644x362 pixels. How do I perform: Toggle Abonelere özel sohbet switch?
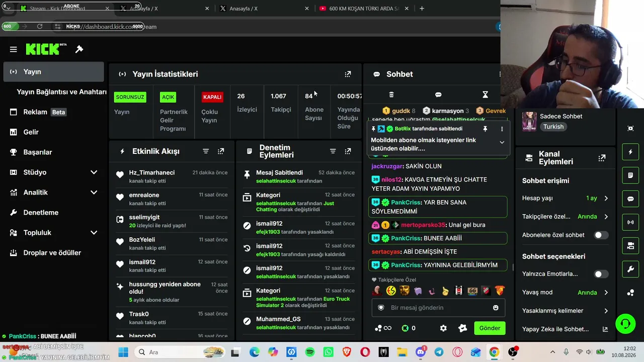tap(601, 235)
